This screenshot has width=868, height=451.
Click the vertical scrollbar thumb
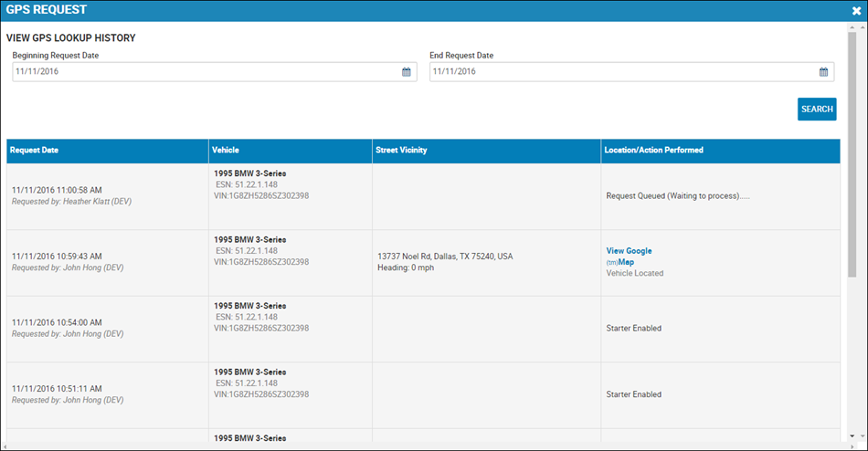click(852, 154)
